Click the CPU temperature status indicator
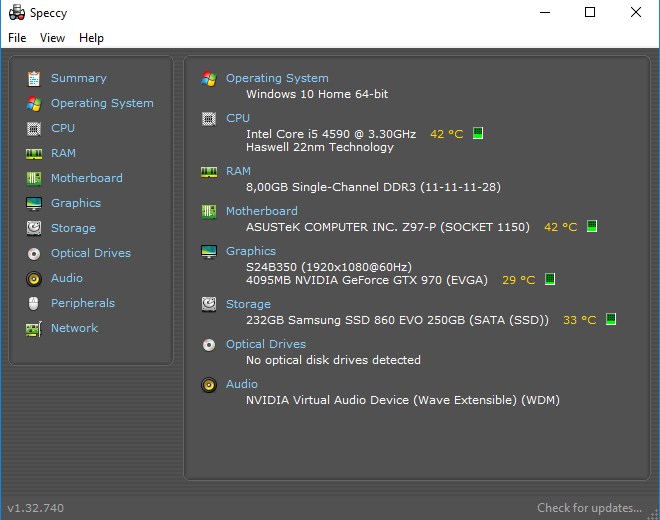The image size is (660, 520). point(478,133)
